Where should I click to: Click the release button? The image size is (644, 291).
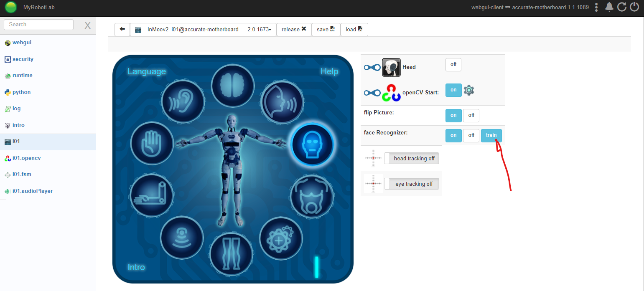(x=294, y=30)
